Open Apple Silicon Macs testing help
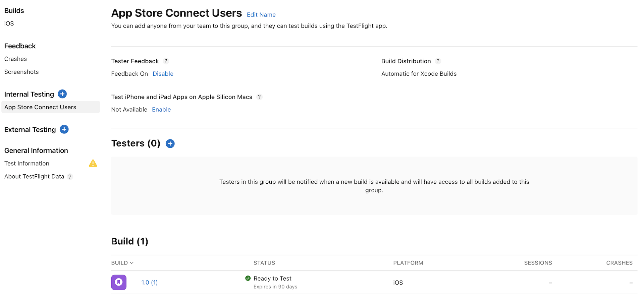The image size is (644, 304). pyautogui.click(x=259, y=97)
